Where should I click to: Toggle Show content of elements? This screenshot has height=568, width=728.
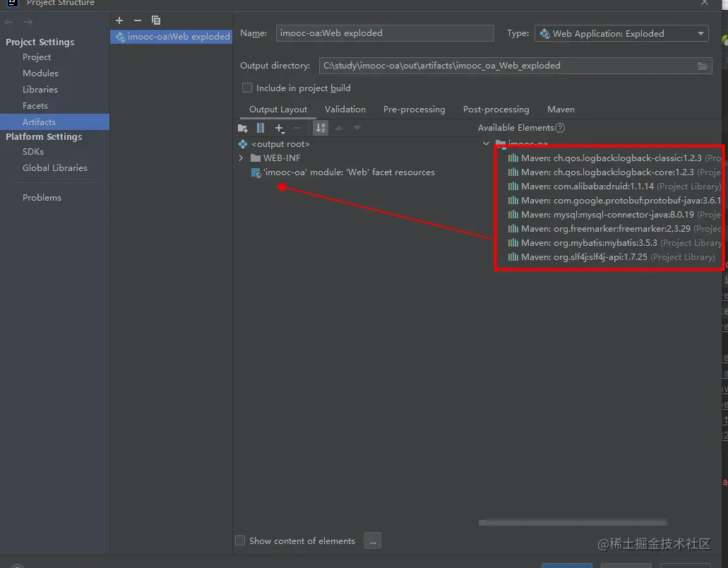pyautogui.click(x=240, y=540)
